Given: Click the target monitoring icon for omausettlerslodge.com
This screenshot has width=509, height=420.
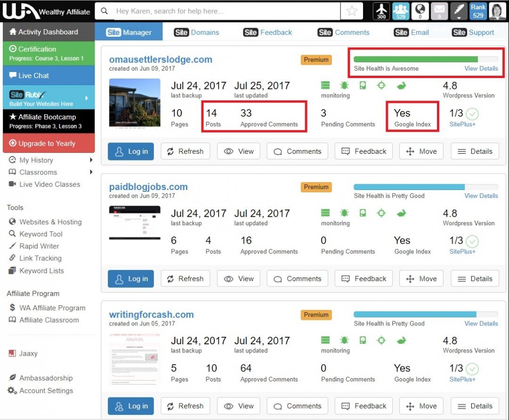Looking at the screenshot, I should pos(381,85).
